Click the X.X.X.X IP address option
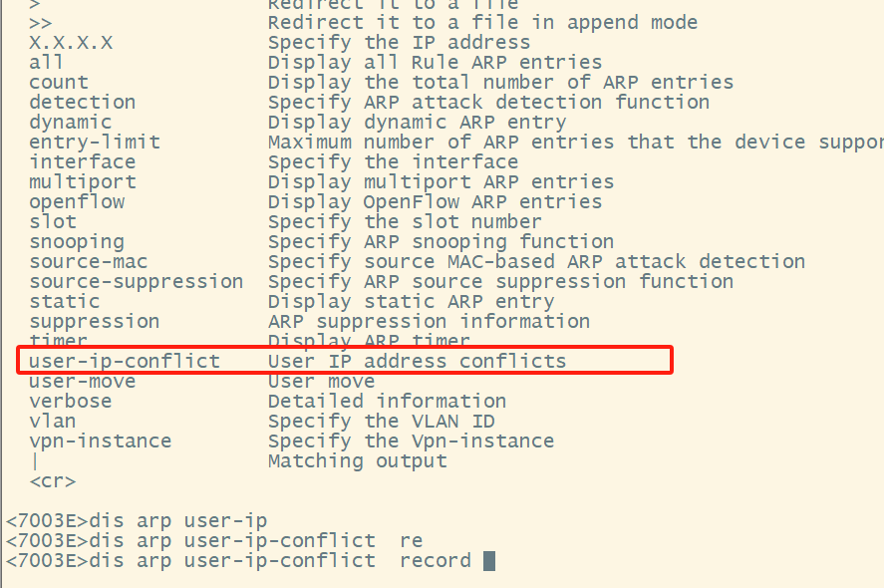Image resolution: width=884 pixels, height=588 pixels. [70, 42]
